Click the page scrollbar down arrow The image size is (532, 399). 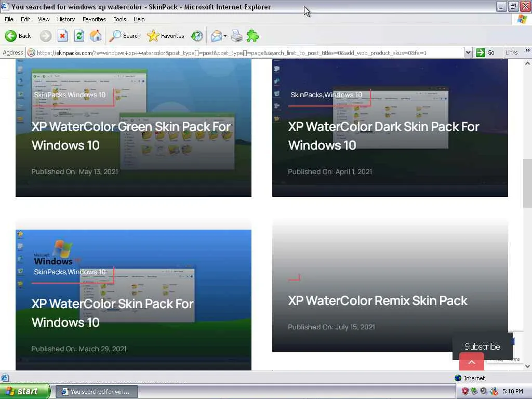pos(527,366)
